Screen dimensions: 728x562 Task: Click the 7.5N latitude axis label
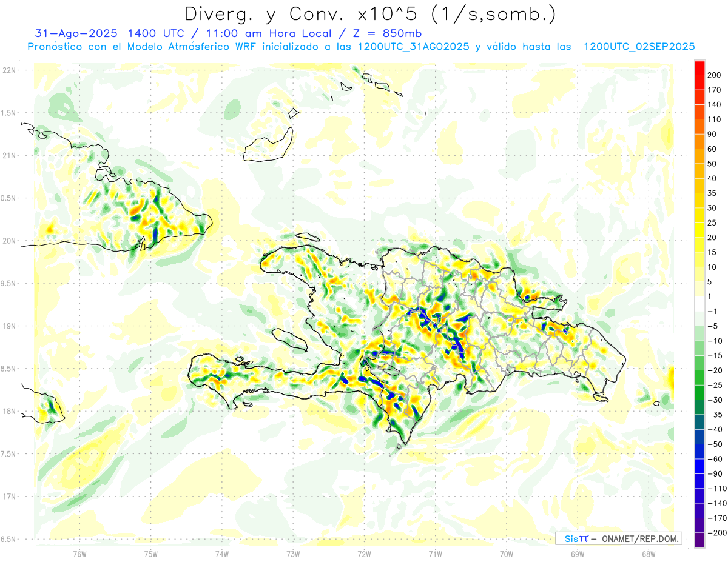pyautogui.click(x=8, y=453)
